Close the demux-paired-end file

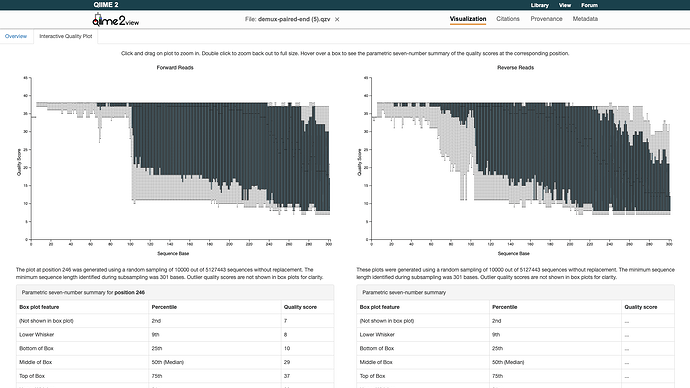pos(337,19)
